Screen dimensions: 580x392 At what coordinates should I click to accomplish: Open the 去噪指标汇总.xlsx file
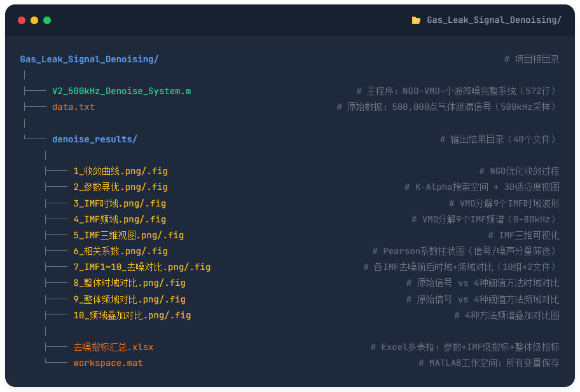point(113,347)
